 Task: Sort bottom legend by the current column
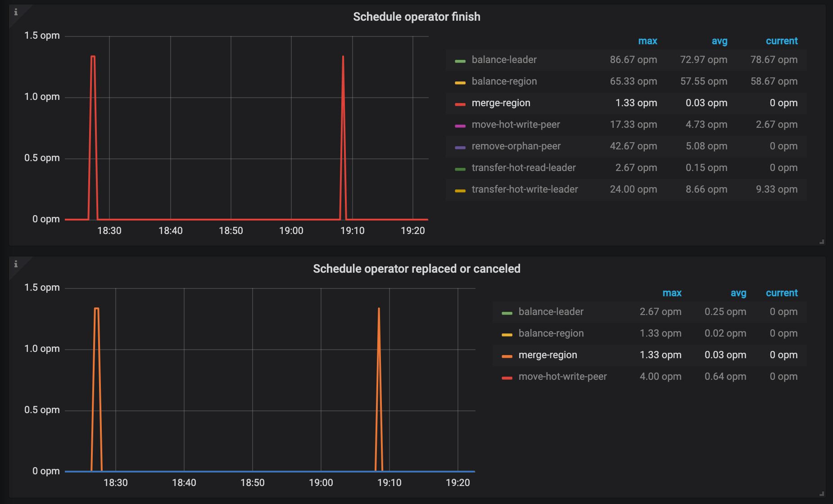[782, 293]
